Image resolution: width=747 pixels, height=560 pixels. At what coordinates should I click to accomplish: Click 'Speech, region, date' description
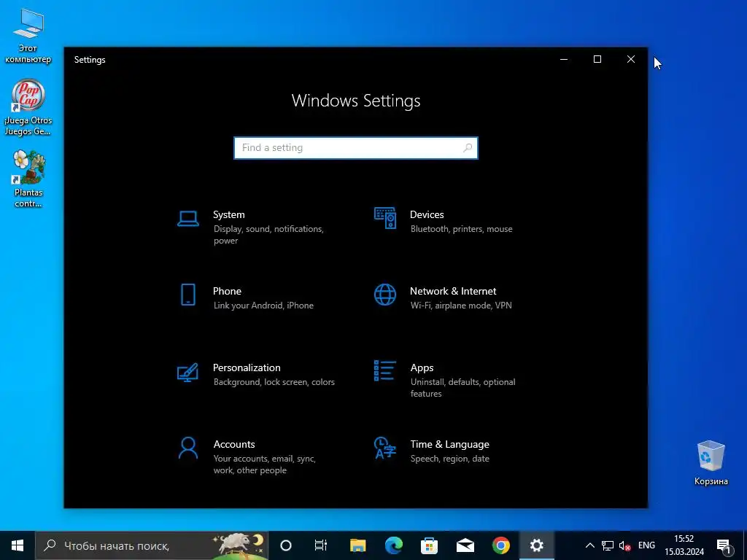coord(449,459)
